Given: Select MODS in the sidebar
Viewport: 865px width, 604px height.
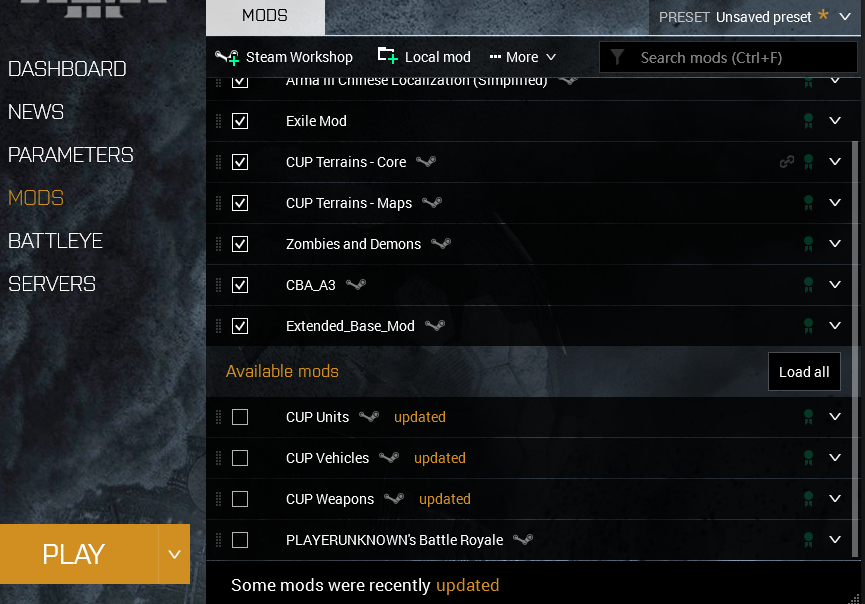Looking at the screenshot, I should coord(36,198).
